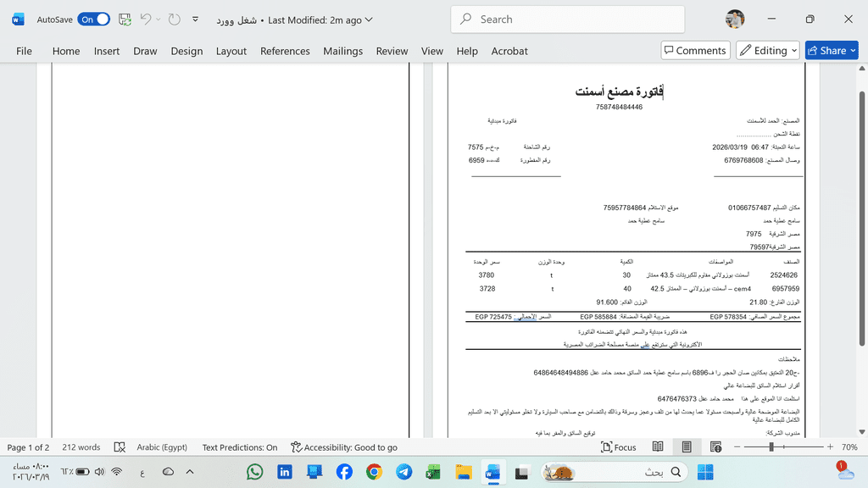The image size is (868, 488).
Task: Click the proofing errors icon
Action: (120, 447)
